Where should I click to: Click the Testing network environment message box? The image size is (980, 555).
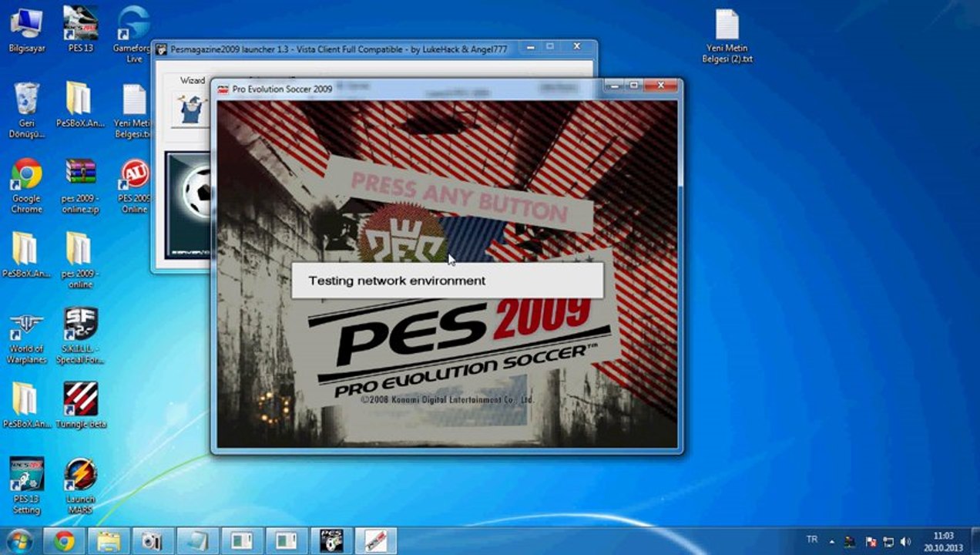click(x=447, y=281)
